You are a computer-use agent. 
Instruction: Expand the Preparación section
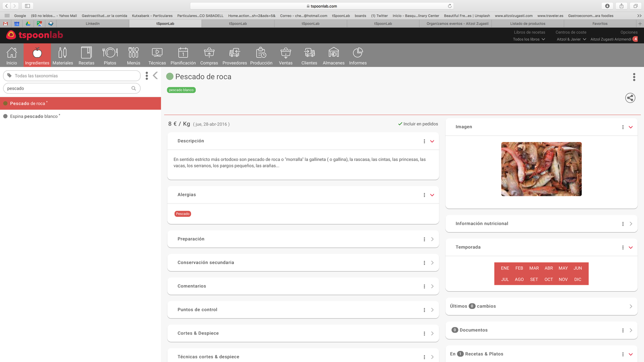pos(432,239)
